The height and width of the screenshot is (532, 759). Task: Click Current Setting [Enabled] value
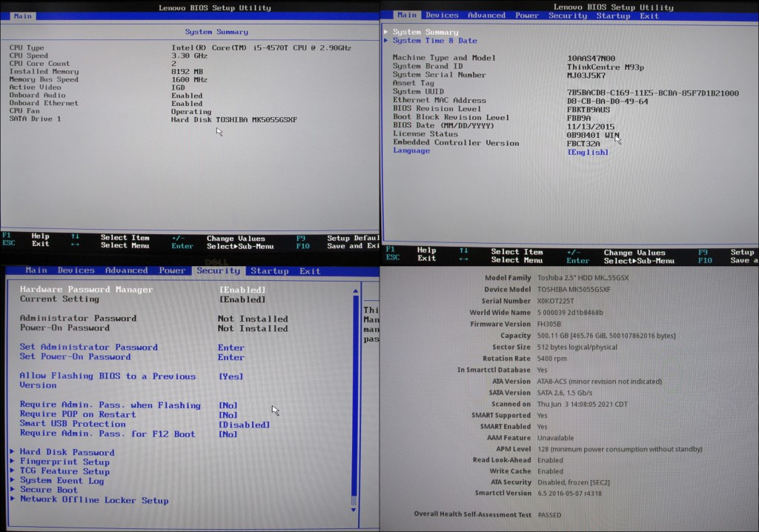pos(242,299)
